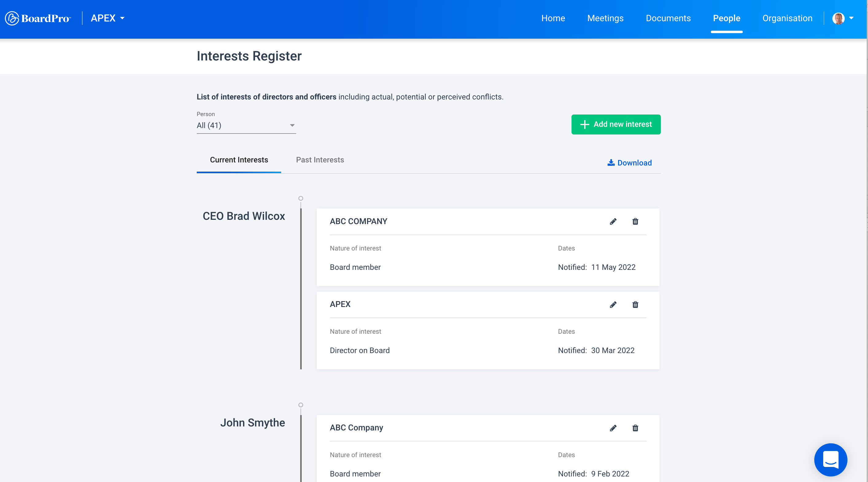Screen dimensions: 868x482
Task: Click the delete trash icon for ABC COMPANY
Action: pyautogui.click(x=635, y=221)
